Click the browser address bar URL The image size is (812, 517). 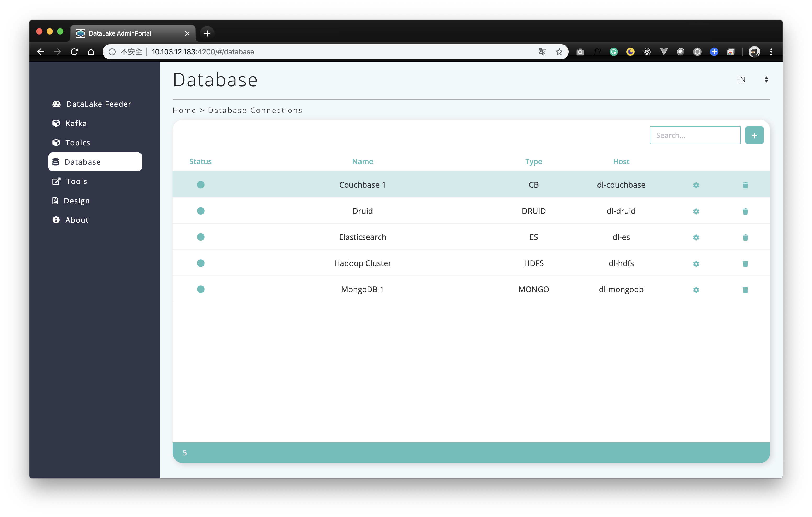(x=203, y=51)
